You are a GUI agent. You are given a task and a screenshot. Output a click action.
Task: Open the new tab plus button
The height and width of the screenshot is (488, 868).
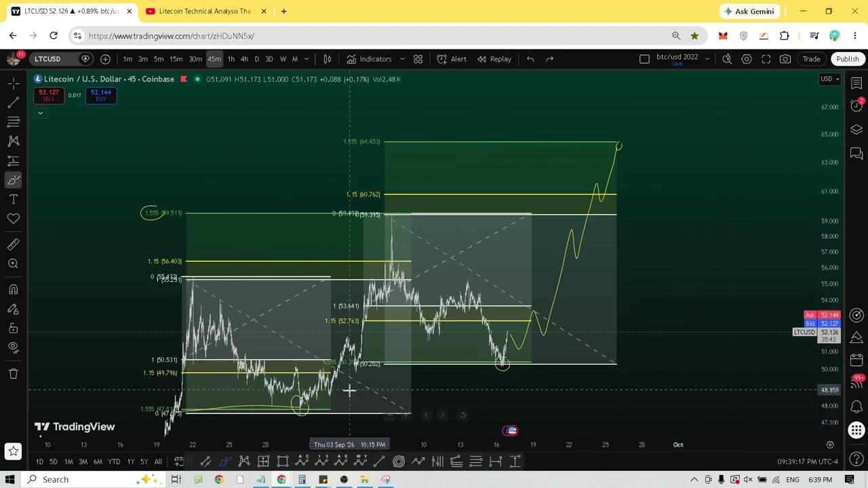(283, 11)
